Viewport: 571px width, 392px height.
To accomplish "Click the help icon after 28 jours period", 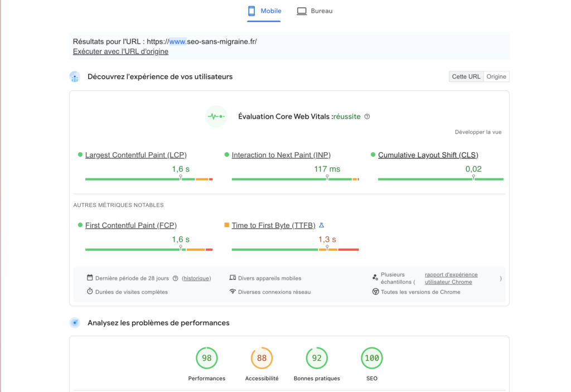I will point(176,278).
